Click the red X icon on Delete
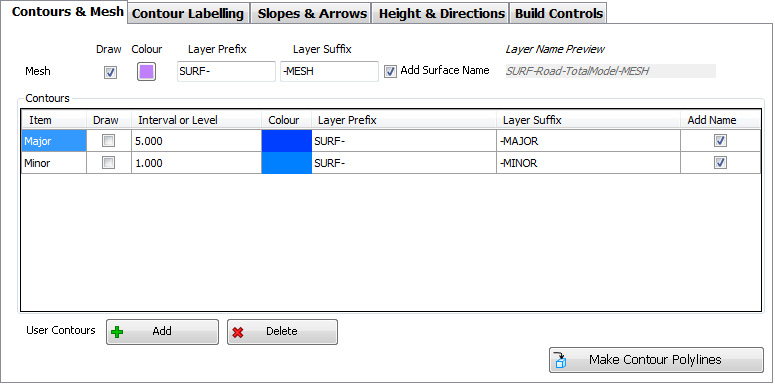This screenshot has height=384, width=775. 238,332
